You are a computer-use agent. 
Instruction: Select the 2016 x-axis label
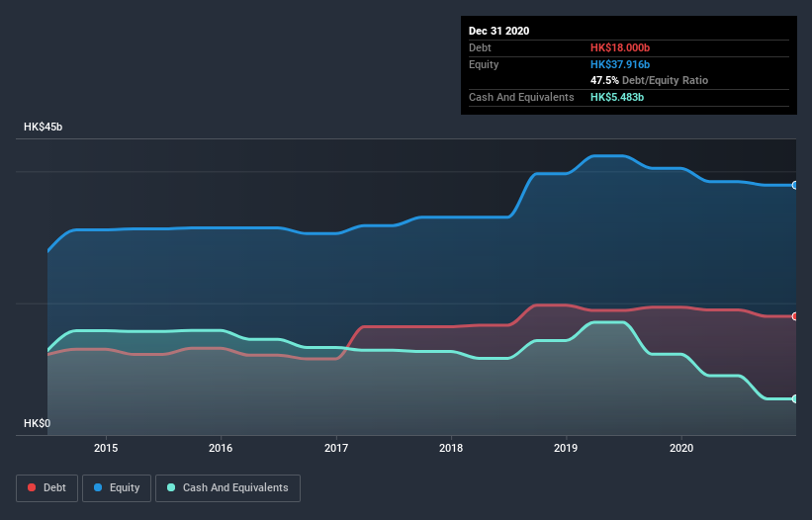pos(221,448)
